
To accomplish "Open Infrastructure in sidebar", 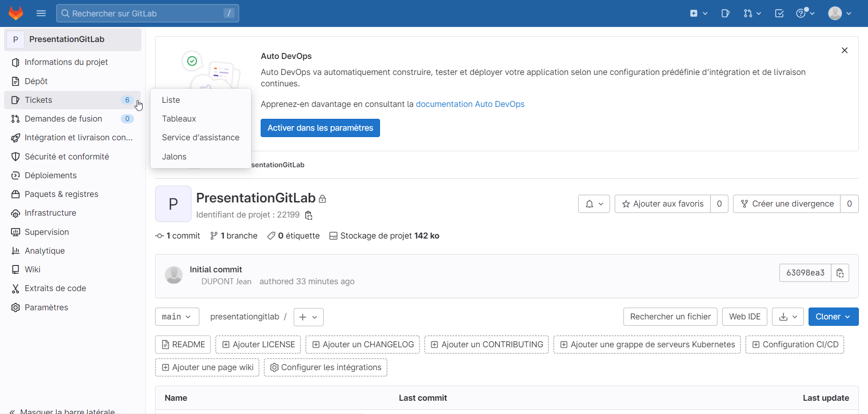I will coord(73,213).
